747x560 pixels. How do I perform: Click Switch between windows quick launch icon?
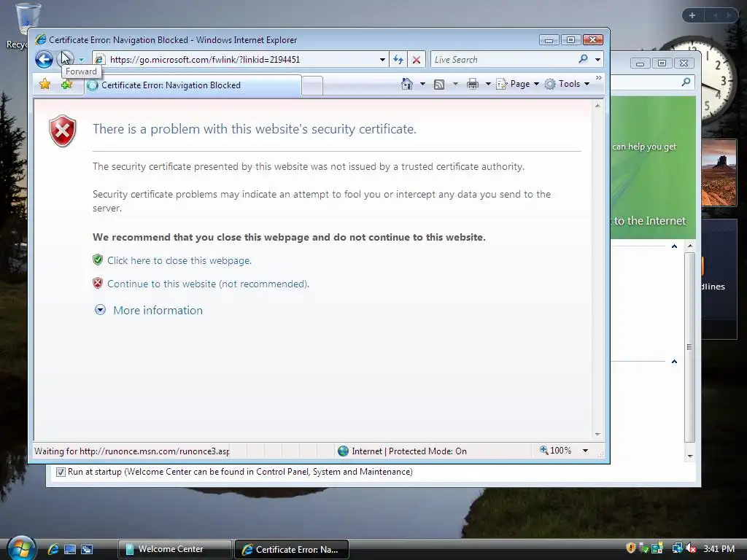click(87, 549)
